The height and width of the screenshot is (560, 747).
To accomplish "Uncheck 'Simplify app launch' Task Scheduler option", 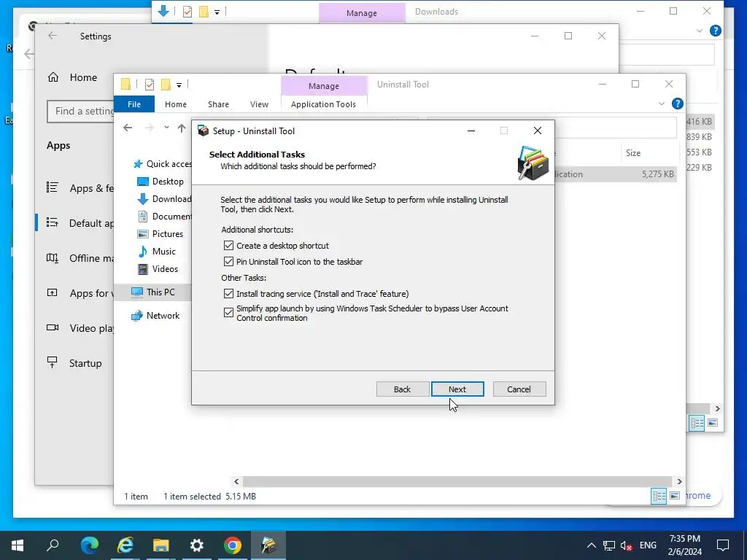I will pos(228,313).
